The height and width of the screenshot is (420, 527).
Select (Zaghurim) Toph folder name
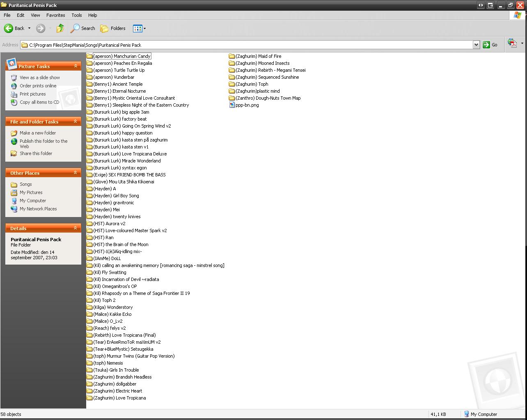click(252, 84)
